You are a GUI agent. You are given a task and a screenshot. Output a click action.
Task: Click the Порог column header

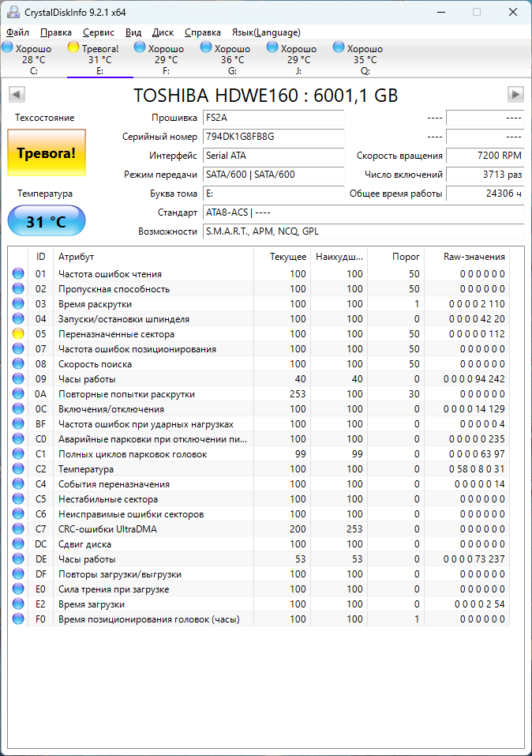(x=395, y=257)
